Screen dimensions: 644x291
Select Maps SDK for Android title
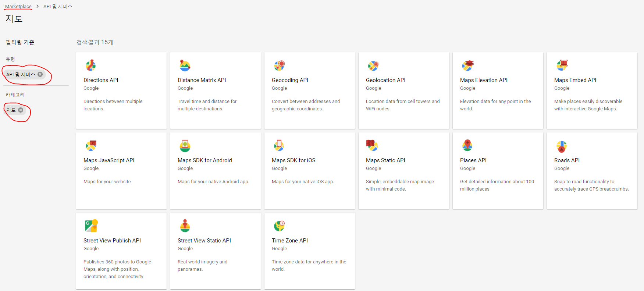tap(205, 160)
